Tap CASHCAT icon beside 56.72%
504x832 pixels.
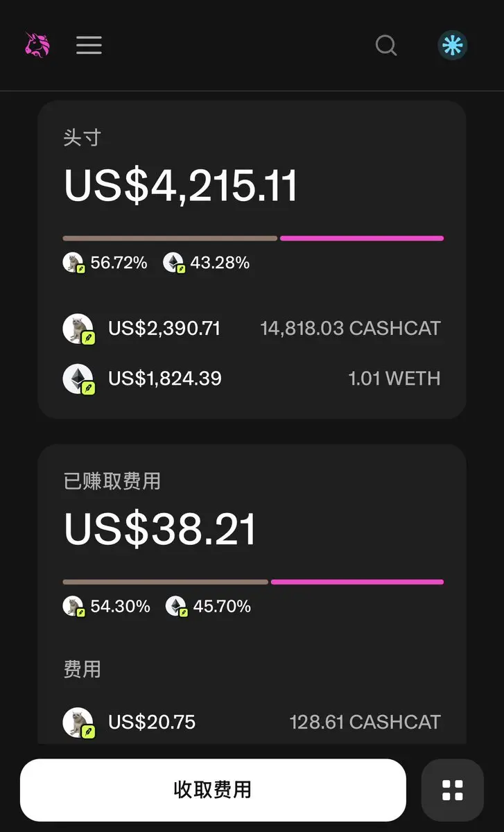73,263
